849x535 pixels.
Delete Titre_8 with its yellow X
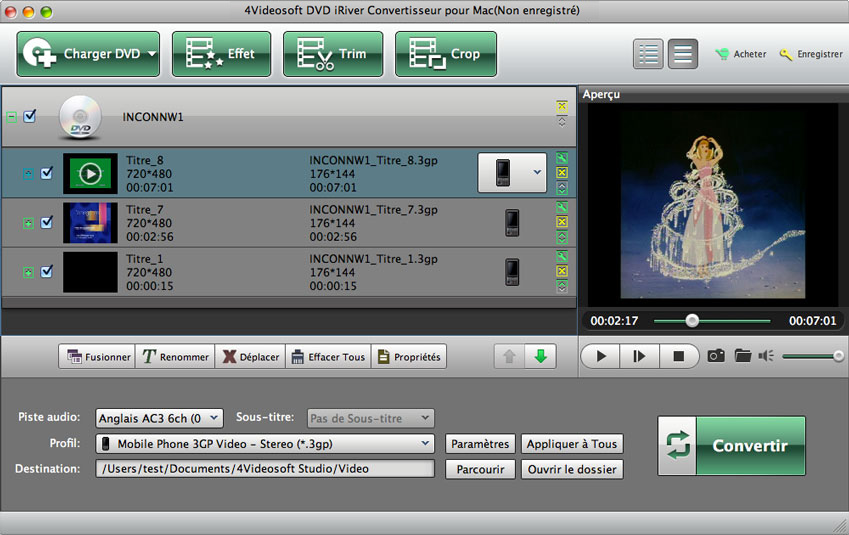[x=562, y=173]
